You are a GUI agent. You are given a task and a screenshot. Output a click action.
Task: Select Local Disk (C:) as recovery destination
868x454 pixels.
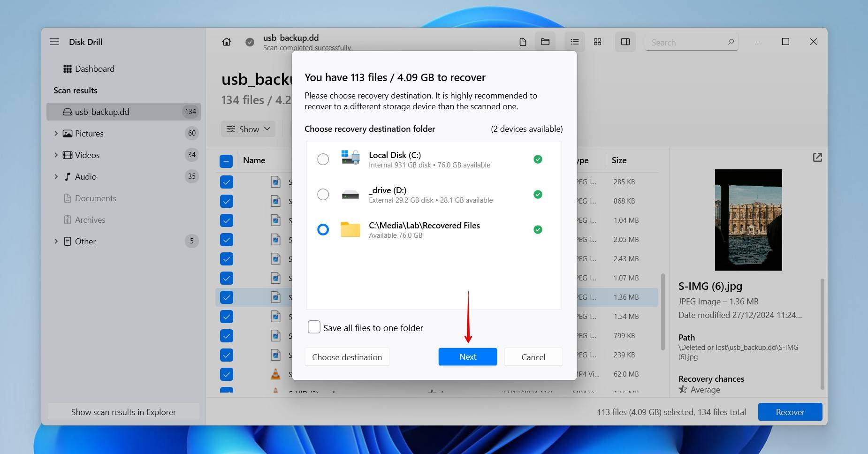(323, 159)
